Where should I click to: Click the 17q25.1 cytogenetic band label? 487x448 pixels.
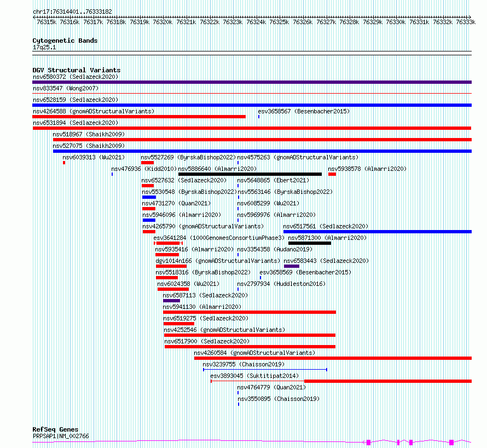point(44,47)
